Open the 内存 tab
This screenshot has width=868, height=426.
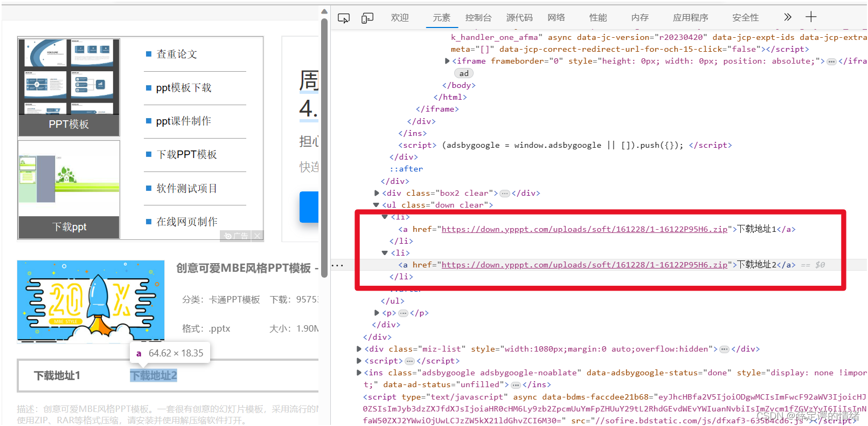(640, 18)
